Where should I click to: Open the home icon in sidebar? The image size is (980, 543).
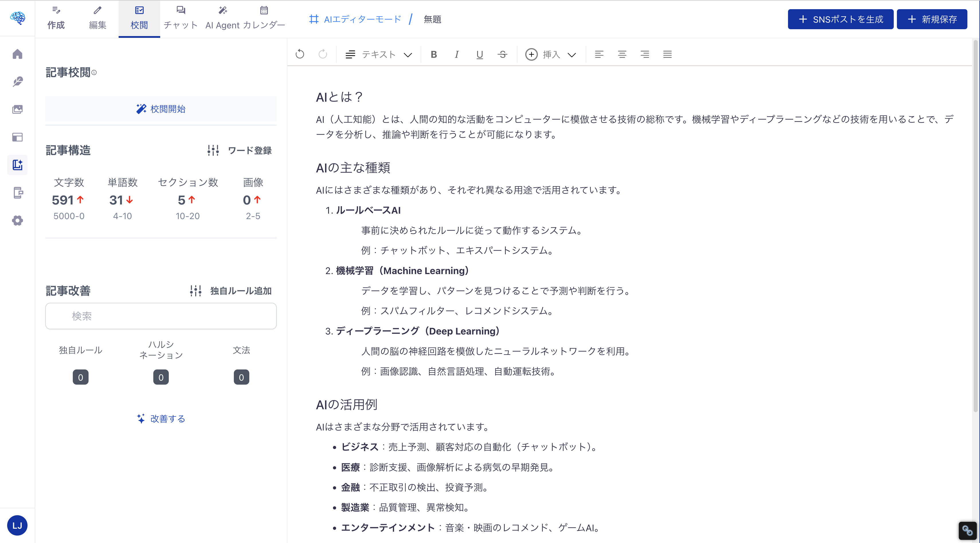tap(17, 54)
